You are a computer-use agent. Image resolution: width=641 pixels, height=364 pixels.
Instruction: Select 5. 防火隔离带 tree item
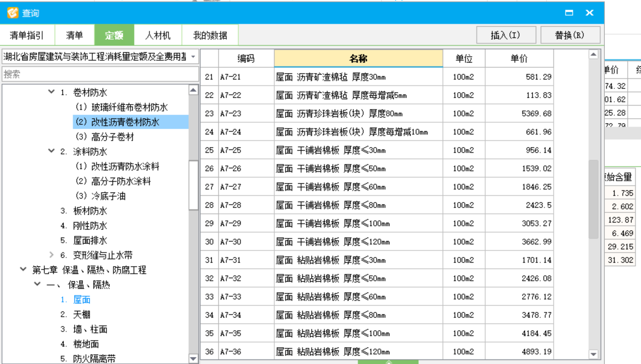[88, 359]
